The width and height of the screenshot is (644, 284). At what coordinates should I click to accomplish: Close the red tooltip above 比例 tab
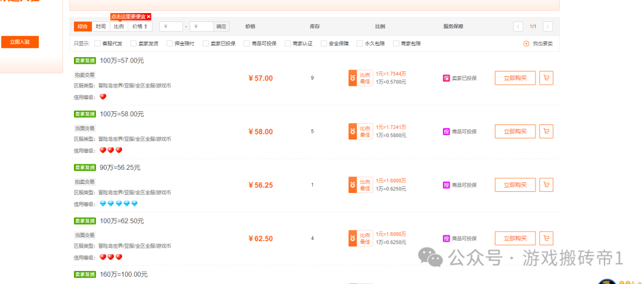(x=148, y=17)
